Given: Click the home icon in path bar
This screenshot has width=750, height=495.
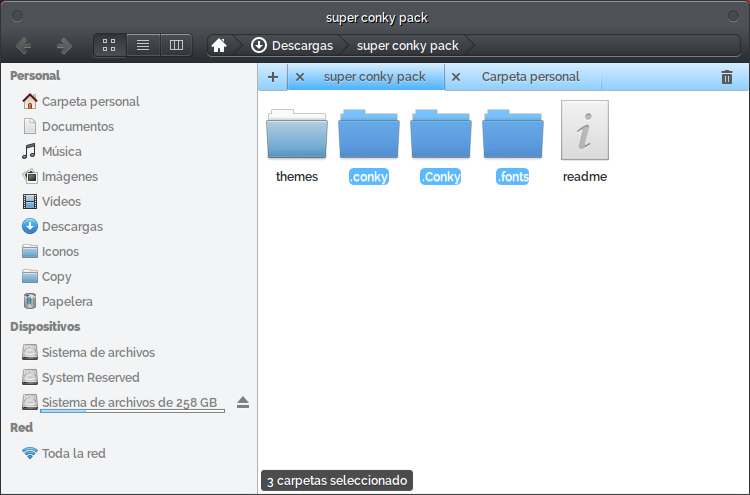Looking at the screenshot, I should coord(220,45).
